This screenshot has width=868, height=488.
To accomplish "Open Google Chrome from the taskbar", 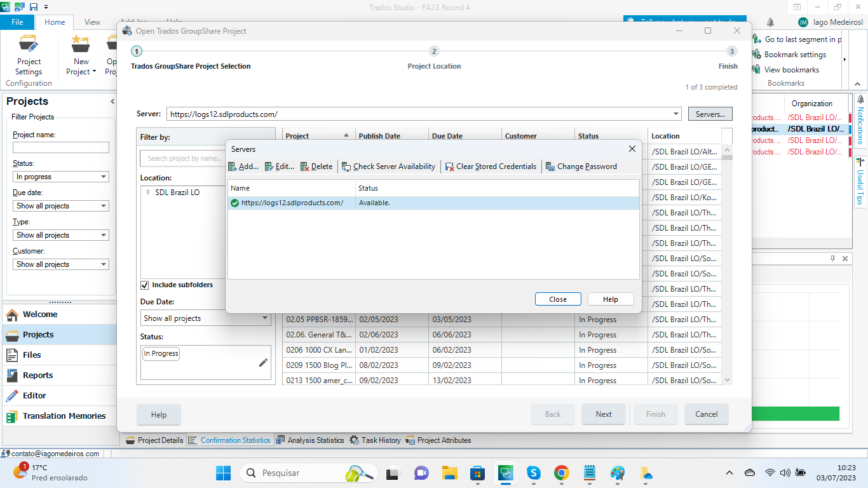I will pos(561,473).
